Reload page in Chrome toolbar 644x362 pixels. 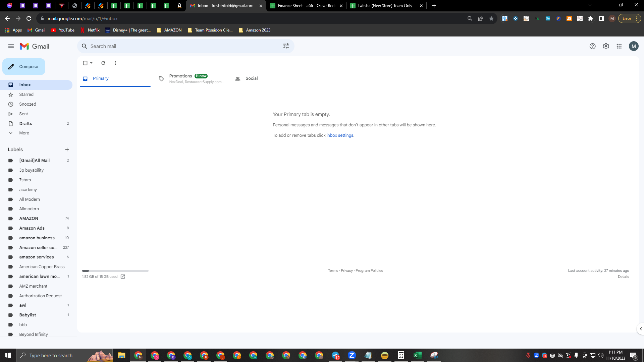click(29, 18)
